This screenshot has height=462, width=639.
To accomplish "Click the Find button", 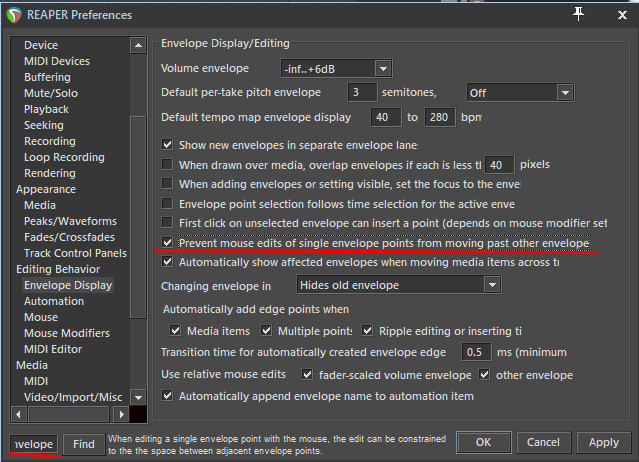I will pos(84,444).
